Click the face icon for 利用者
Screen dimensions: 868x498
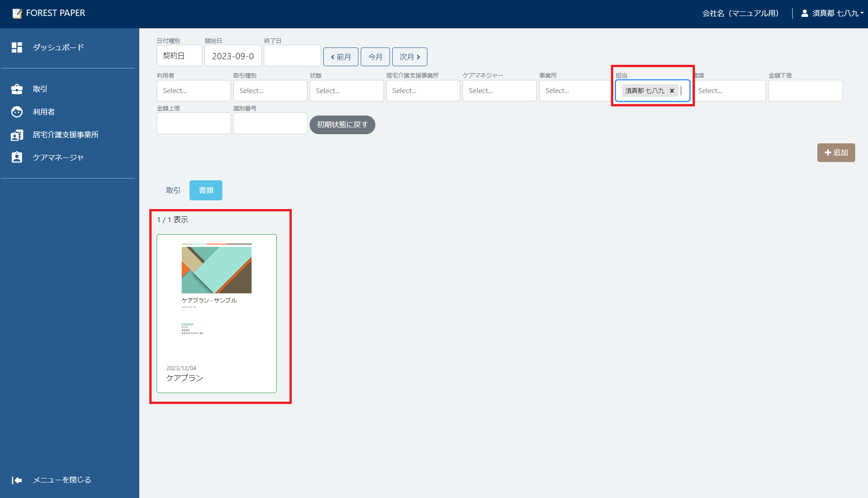coord(17,112)
